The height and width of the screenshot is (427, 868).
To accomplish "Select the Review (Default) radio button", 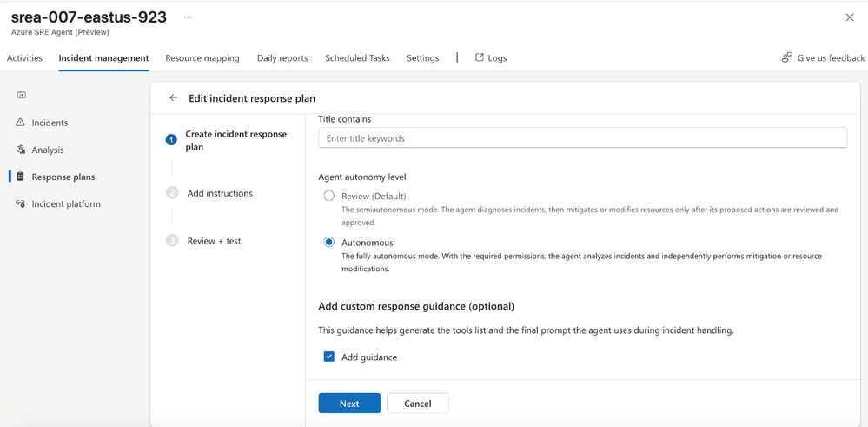I will (x=328, y=196).
